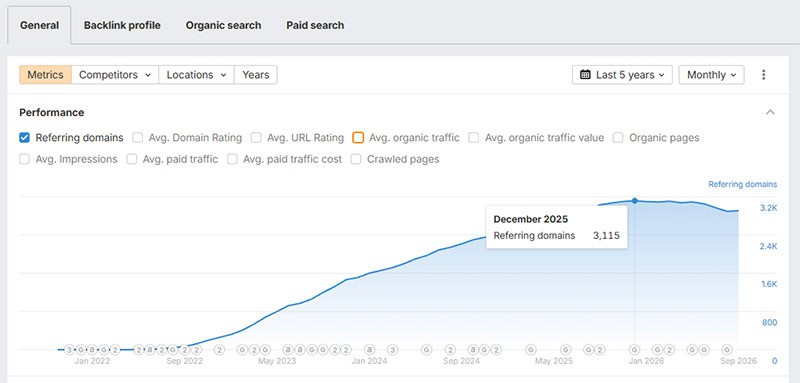Click the December 2025 data point on chart
The width and height of the screenshot is (800, 383).
click(634, 201)
